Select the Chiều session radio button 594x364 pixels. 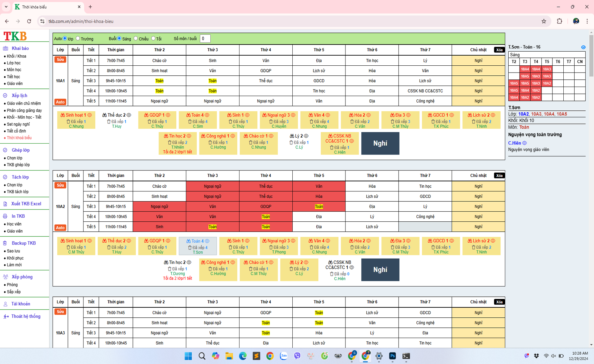click(136, 38)
